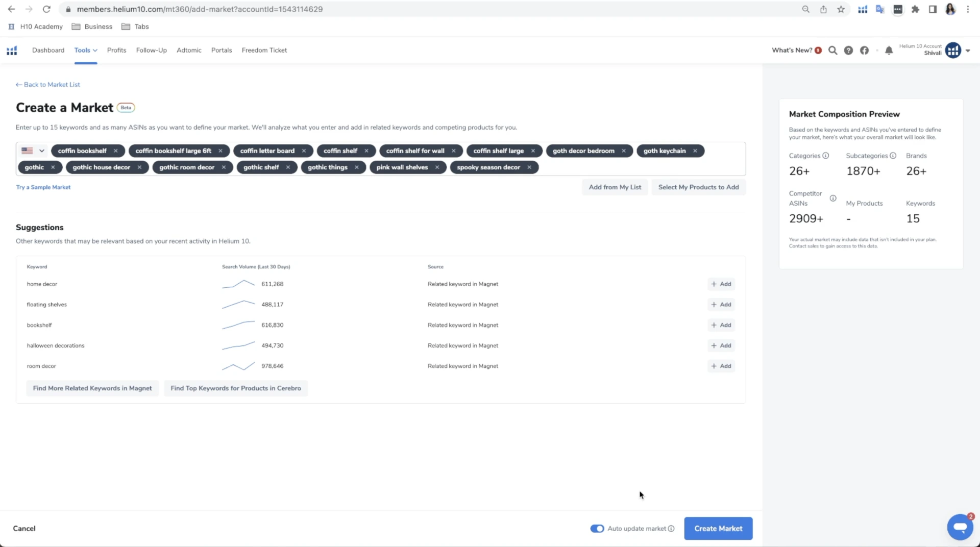Click the Create Market button
980x547 pixels.
tap(718, 529)
